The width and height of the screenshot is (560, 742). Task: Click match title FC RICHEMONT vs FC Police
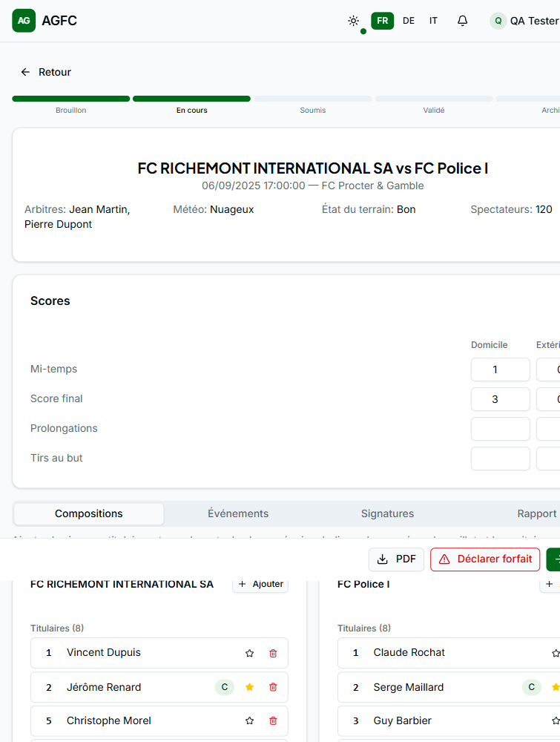[x=312, y=168]
